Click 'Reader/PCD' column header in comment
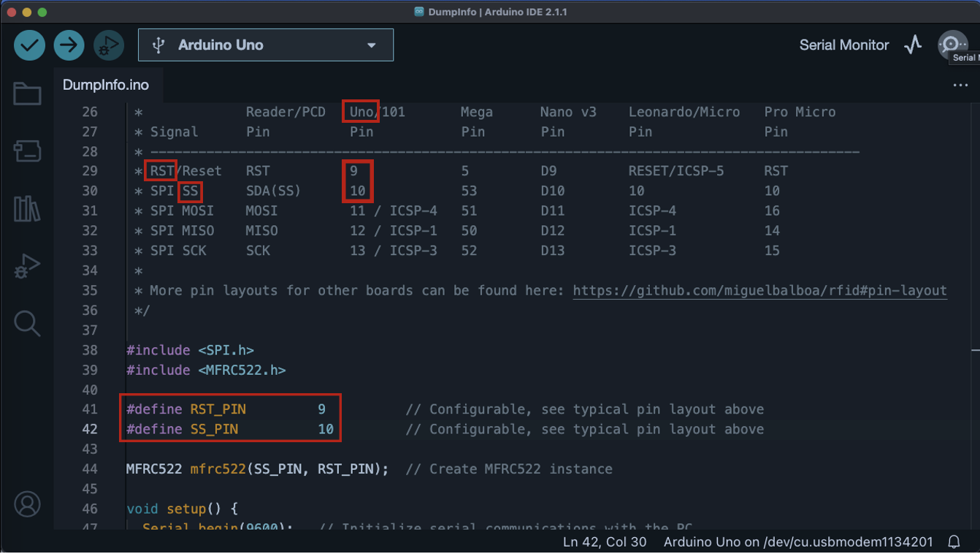Viewport: 980px width, 554px height. click(x=286, y=112)
